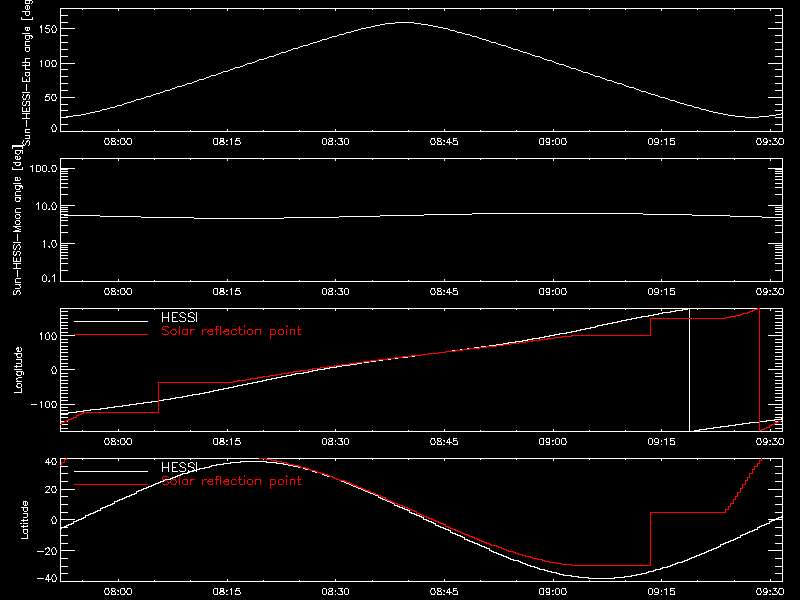Click 08:15 label under Earth angle plot
Image resolution: width=800 pixels, height=600 pixels.
coord(227,142)
